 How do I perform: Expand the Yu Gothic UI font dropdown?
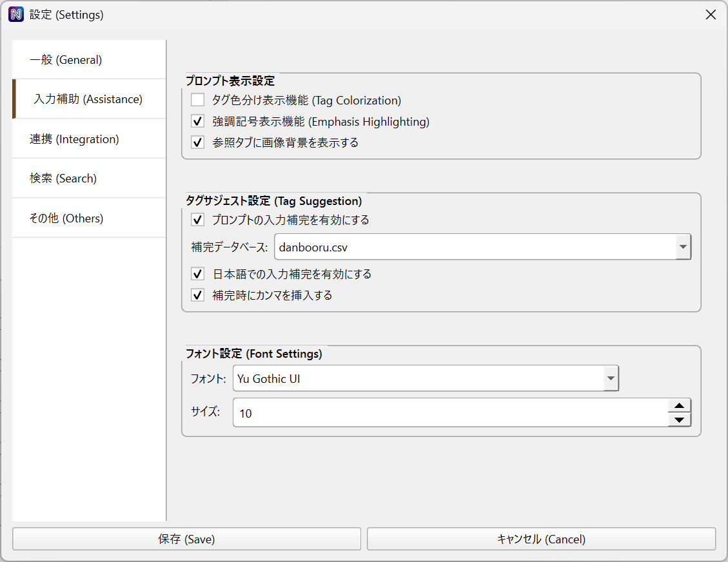(x=610, y=379)
